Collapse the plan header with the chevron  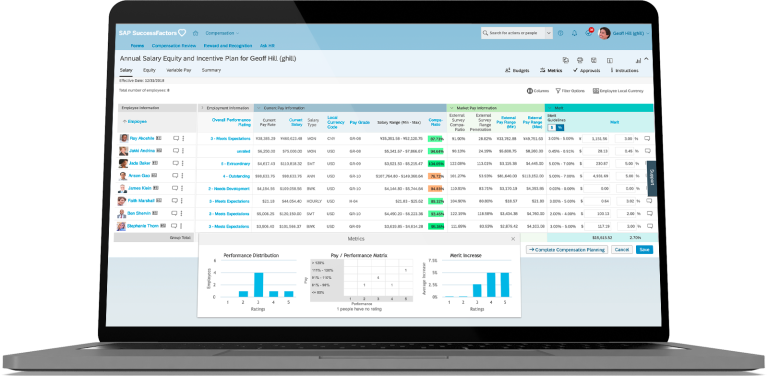click(x=646, y=59)
